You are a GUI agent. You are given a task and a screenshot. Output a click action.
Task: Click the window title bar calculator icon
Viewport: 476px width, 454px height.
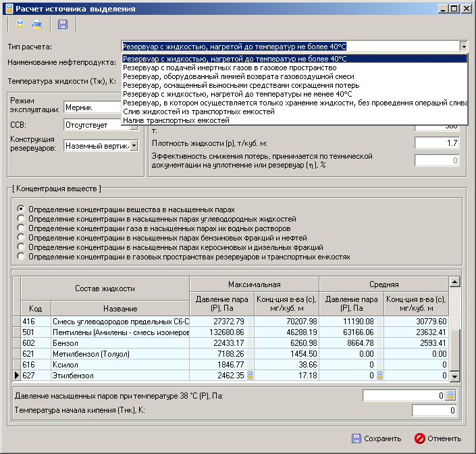coord(9,9)
